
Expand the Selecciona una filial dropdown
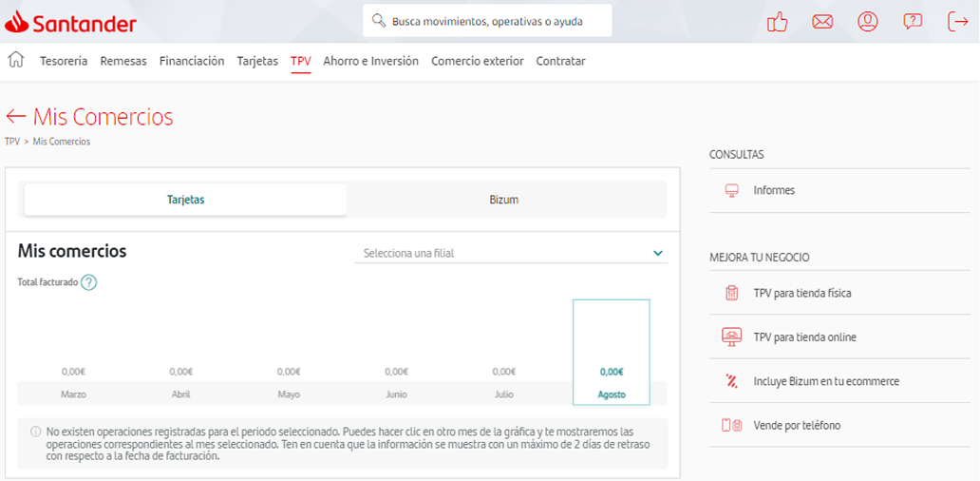511,253
